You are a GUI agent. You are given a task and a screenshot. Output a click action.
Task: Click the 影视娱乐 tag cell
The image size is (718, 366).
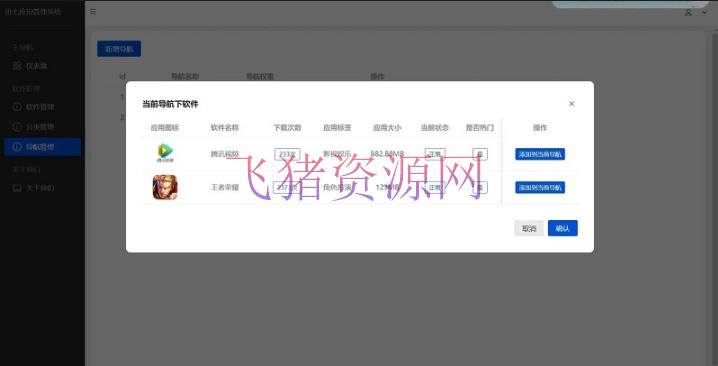(337, 154)
